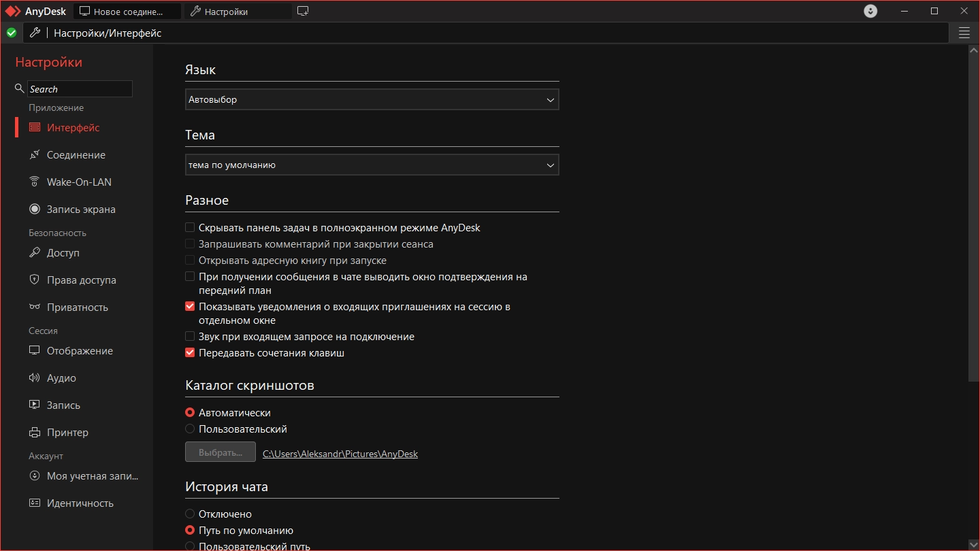The height and width of the screenshot is (551, 980).
Task: Click the hamburger main menu icon
Action: coord(964,33)
